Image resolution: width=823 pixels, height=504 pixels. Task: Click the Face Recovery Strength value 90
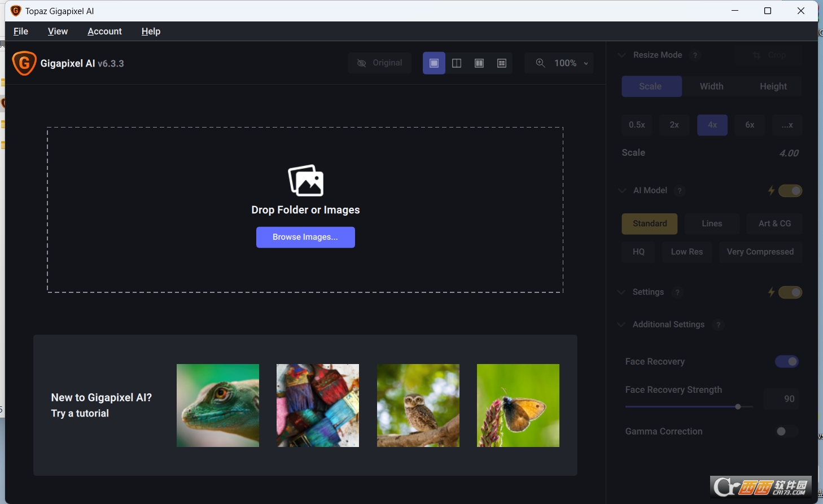tap(781, 399)
